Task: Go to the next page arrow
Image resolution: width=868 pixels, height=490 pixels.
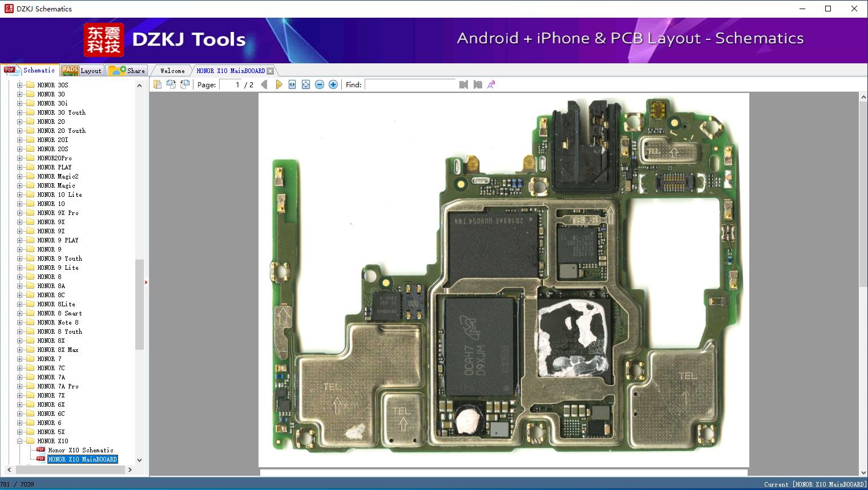Action: click(278, 84)
